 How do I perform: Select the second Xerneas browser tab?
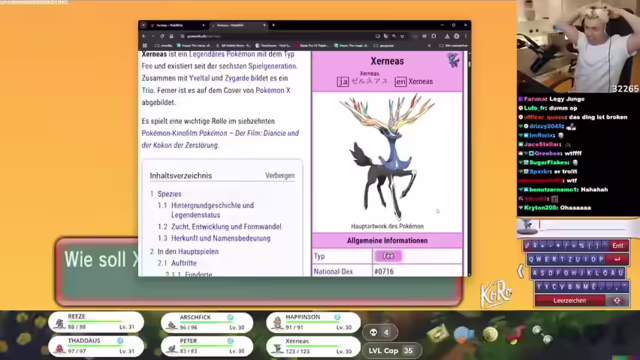coord(238,25)
